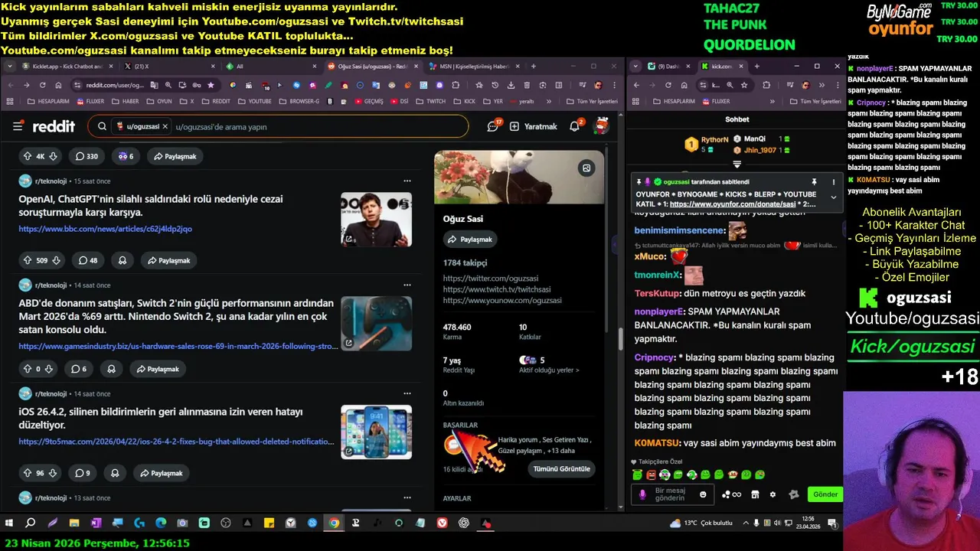Expand the pinned message chevron

coord(833,197)
